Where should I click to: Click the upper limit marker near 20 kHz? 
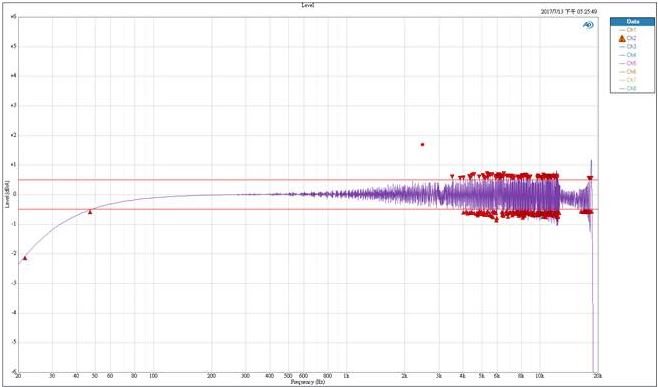click(x=590, y=178)
